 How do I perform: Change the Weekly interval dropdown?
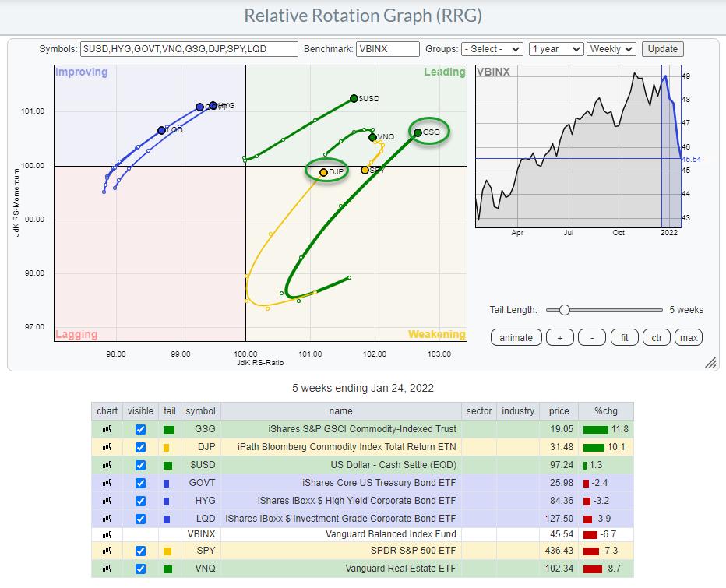point(611,49)
